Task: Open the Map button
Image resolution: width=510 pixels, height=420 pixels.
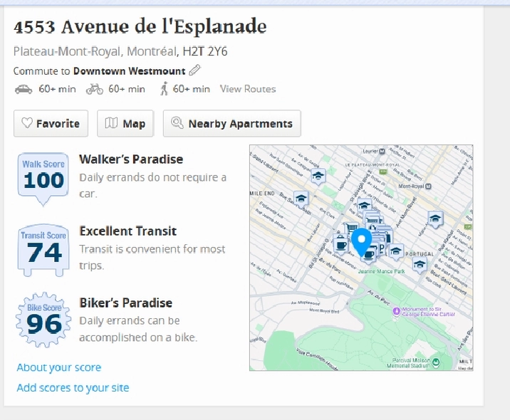Action: coord(125,124)
